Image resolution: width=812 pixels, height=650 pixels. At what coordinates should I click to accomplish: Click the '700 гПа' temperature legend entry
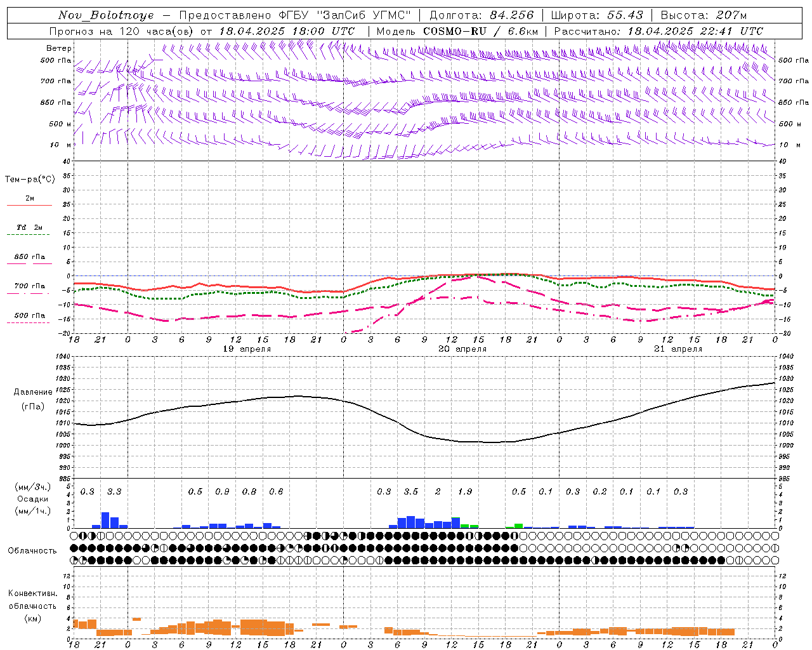tap(30, 286)
